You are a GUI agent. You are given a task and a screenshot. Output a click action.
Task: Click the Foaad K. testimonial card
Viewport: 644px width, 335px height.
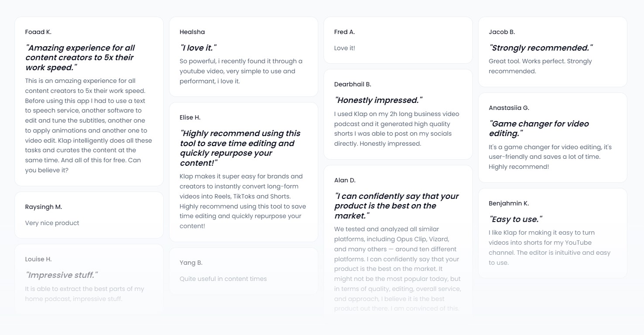89,102
